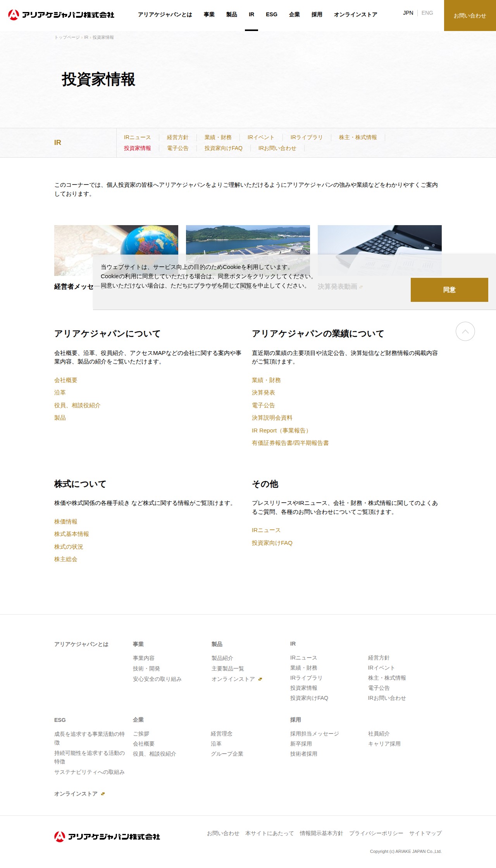Open 経営方針 in IR submenu

coord(178,137)
